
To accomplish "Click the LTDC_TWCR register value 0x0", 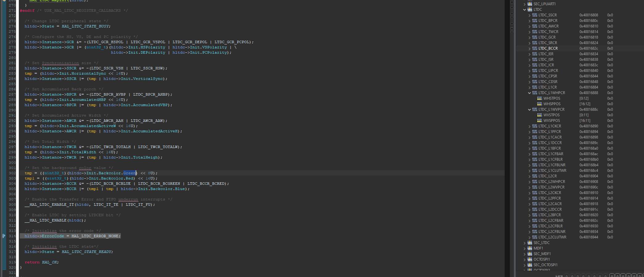I will [610, 32].
